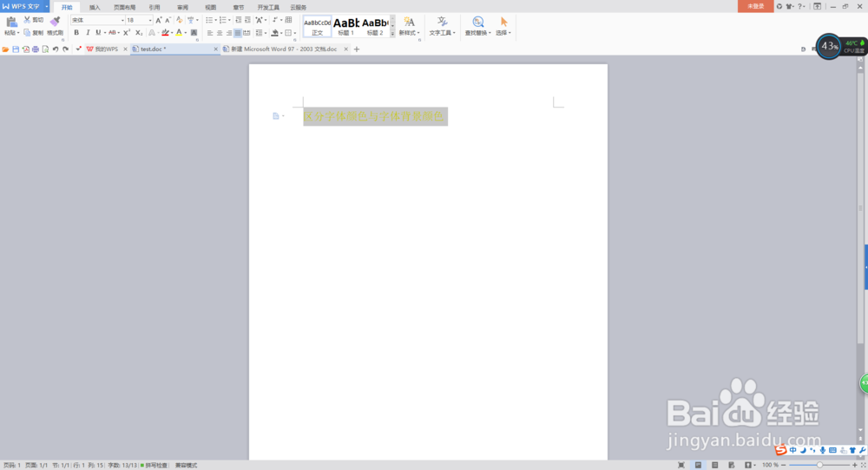868x470 pixels.
Task: Close the test.doc tab
Action: (x=216, y=49)
